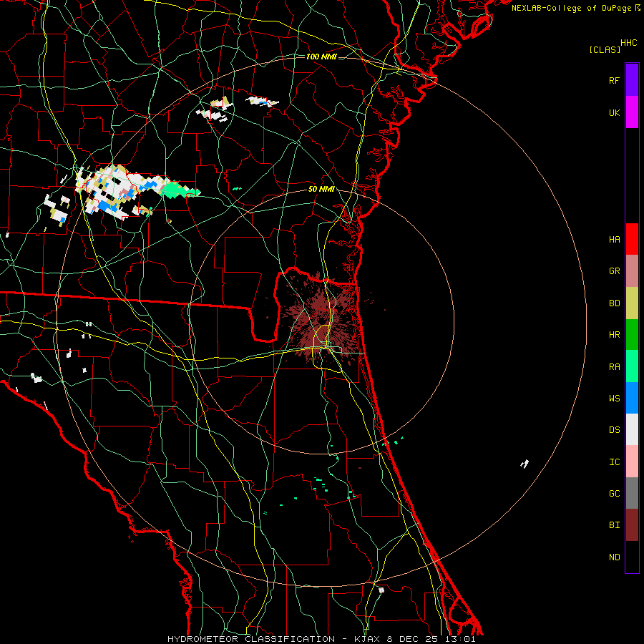Click the GC legend label
644x644 pixels.
614,494
